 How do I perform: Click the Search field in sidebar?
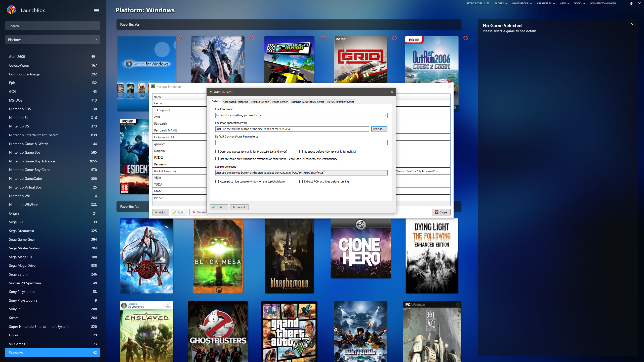(x=53, y=26)
